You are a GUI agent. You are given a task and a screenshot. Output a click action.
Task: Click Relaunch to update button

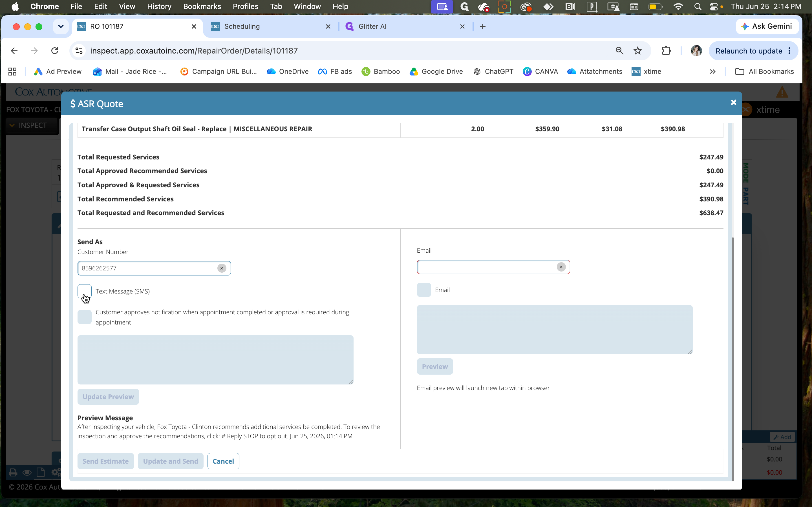(x=753, y=51)
